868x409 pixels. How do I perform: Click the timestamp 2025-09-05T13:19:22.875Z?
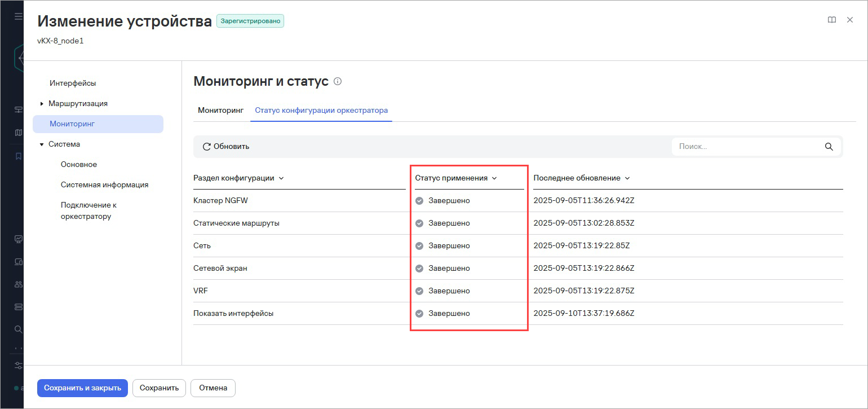pos(584,291)
